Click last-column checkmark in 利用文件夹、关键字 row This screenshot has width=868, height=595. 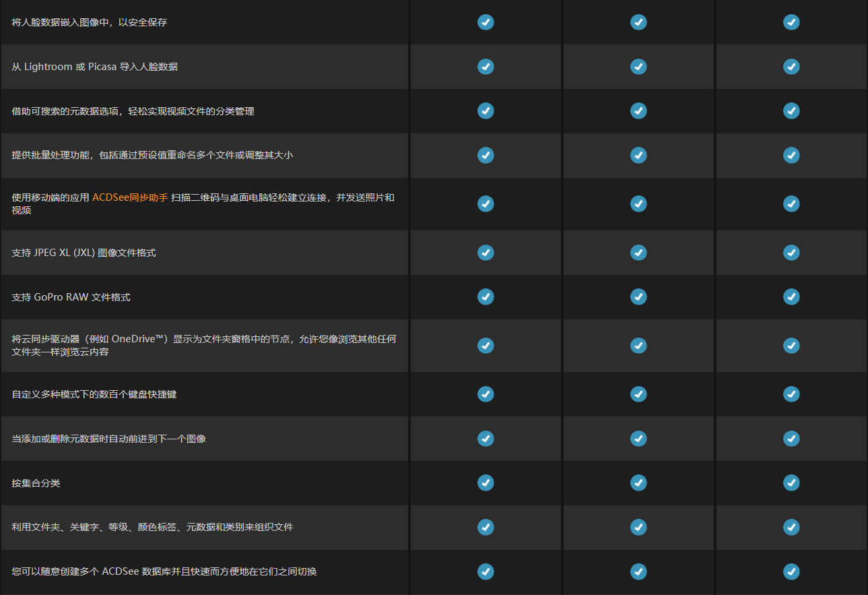[x=791, y=527]
